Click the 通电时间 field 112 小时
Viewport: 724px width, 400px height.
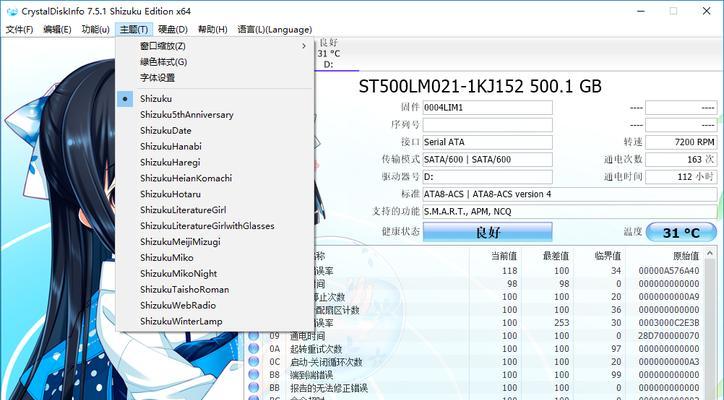click(x=682, y=177)
